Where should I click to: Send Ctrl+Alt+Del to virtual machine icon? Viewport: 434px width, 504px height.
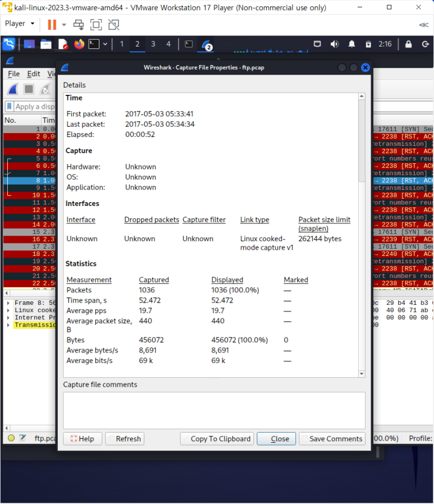tap(79, 25)
